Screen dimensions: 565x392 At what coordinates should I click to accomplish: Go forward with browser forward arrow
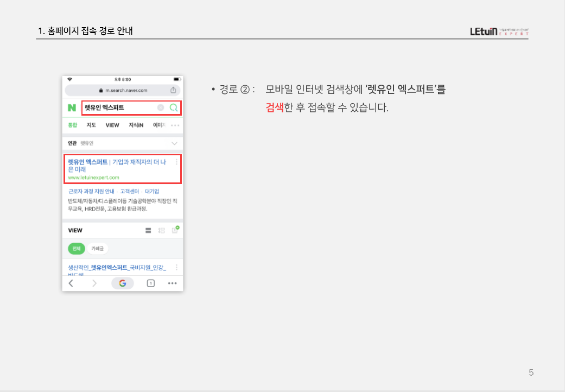pos(94,283)
